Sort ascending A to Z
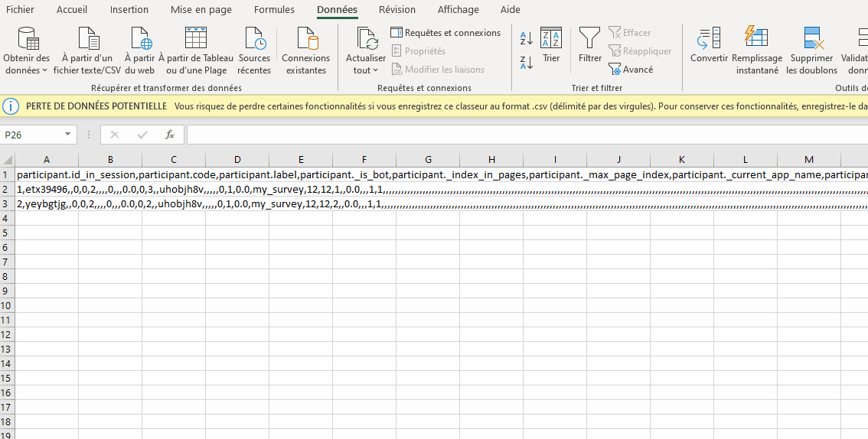 coord(527,39)
